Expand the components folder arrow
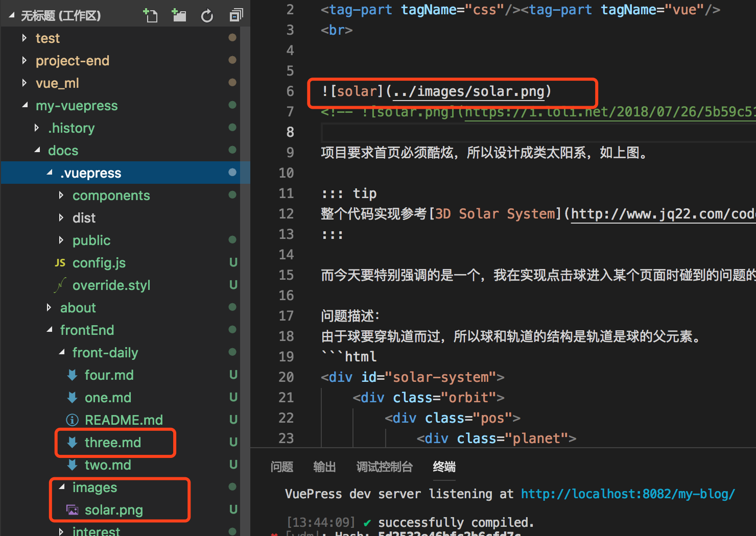 click(x=61, y=195)
